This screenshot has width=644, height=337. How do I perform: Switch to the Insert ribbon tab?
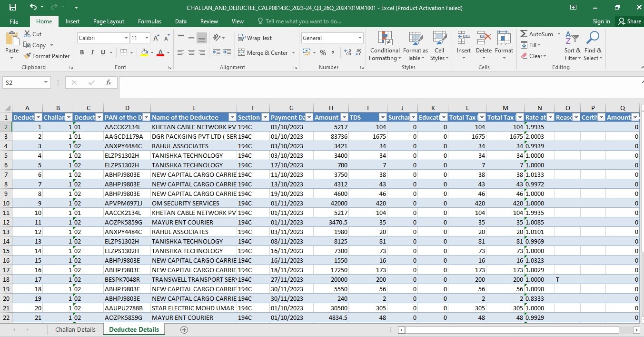coord(73,21)
